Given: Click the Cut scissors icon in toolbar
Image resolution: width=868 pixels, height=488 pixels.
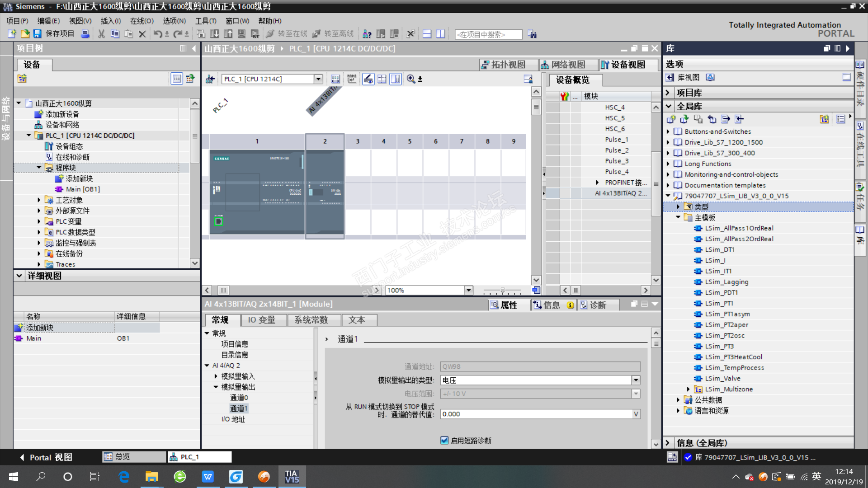Looking at the screenshot, I should [x=101, y=34].
